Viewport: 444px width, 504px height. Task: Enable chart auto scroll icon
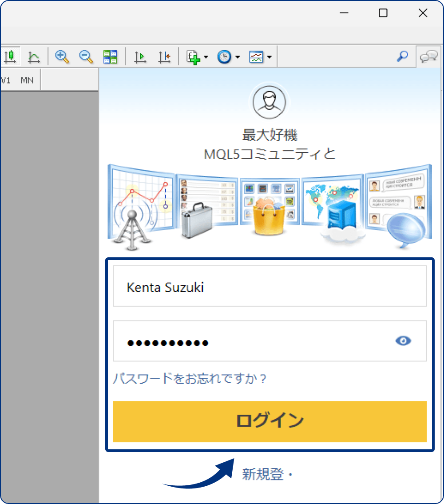tap(140, 56)
